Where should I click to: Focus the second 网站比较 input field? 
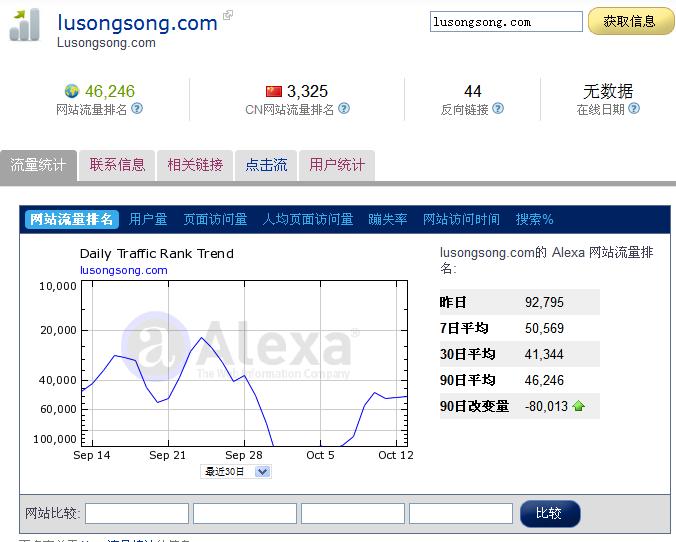[x=245, y=514]
